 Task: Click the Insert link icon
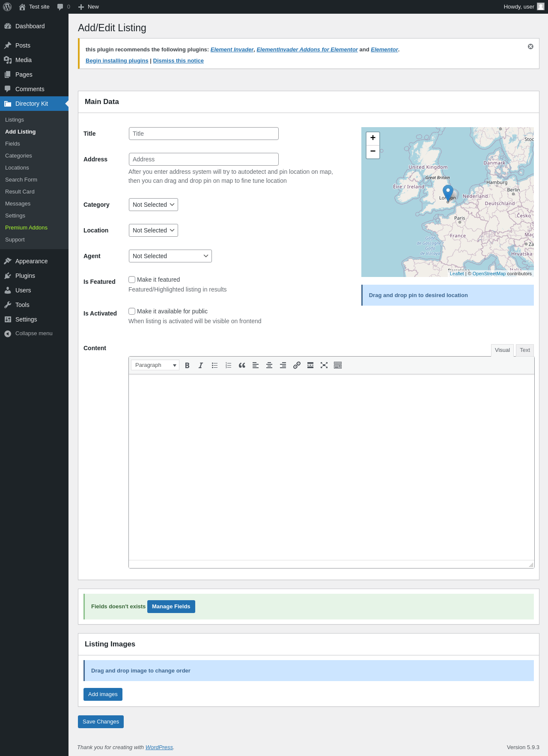pos(297,365)
